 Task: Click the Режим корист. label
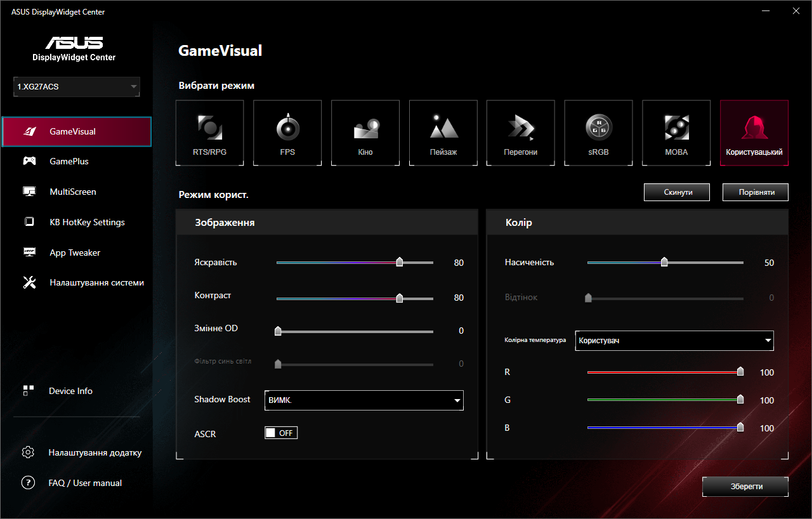[213, 195]
